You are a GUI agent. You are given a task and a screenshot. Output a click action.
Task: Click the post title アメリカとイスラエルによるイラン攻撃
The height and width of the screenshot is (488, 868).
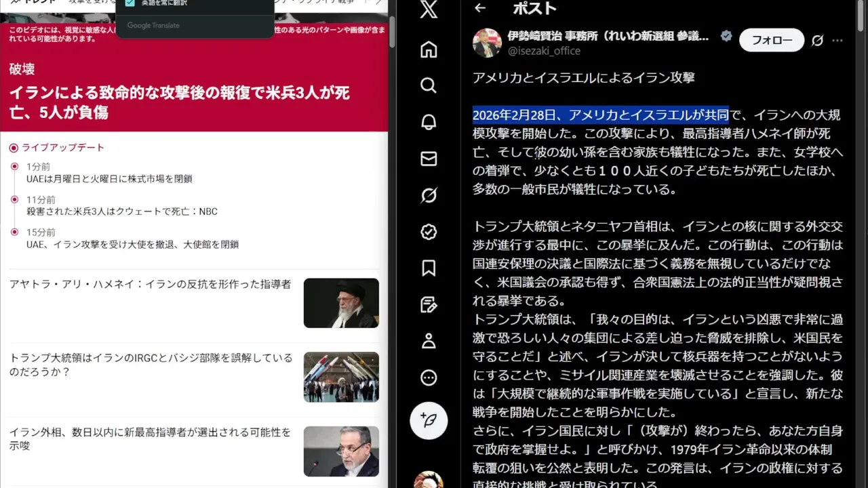click(x=584, y=77)
